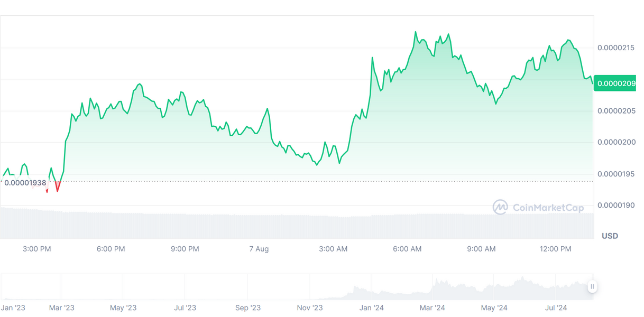Jump to Mar '24 in the range navigator
Image resolution: width=644 pixels, height=317 pixels.
click(432, 307)
